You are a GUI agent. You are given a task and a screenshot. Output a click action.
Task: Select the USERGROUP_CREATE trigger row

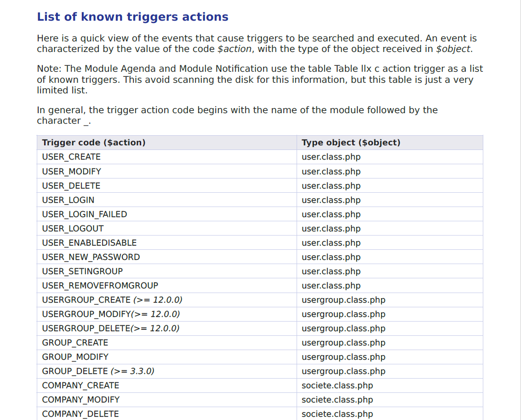pos(260,300)
